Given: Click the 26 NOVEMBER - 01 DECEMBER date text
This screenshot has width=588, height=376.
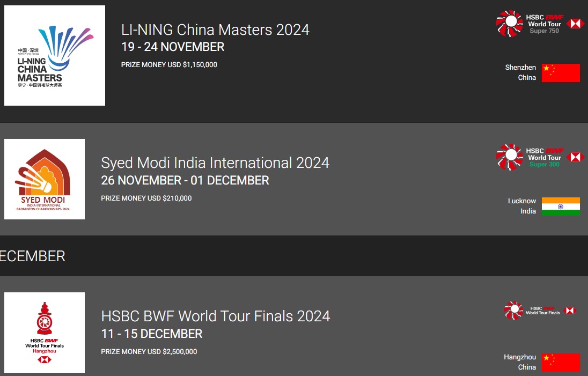Looking at the screenshot, I should click(x=185, y=180).
